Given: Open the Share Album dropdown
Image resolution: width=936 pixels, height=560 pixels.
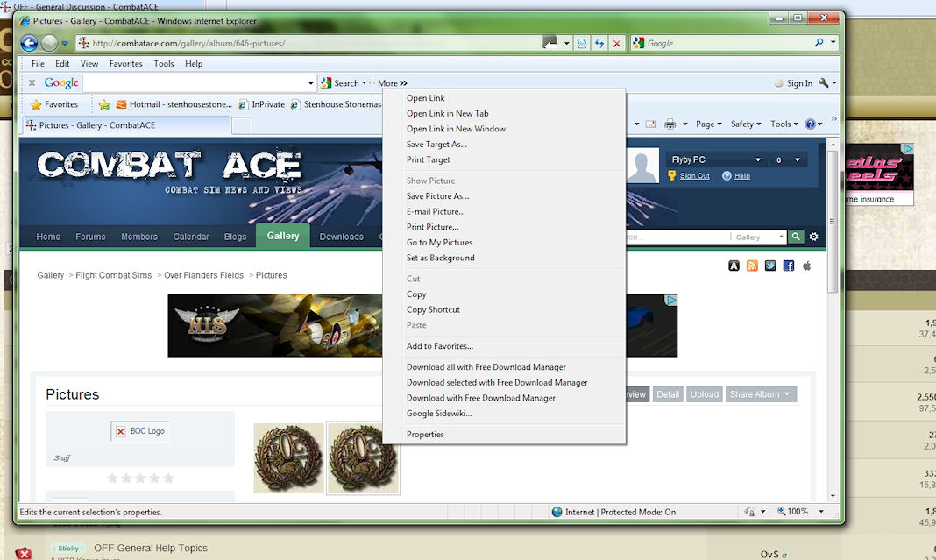Looking at the screenshot, I should click(761, 394).
